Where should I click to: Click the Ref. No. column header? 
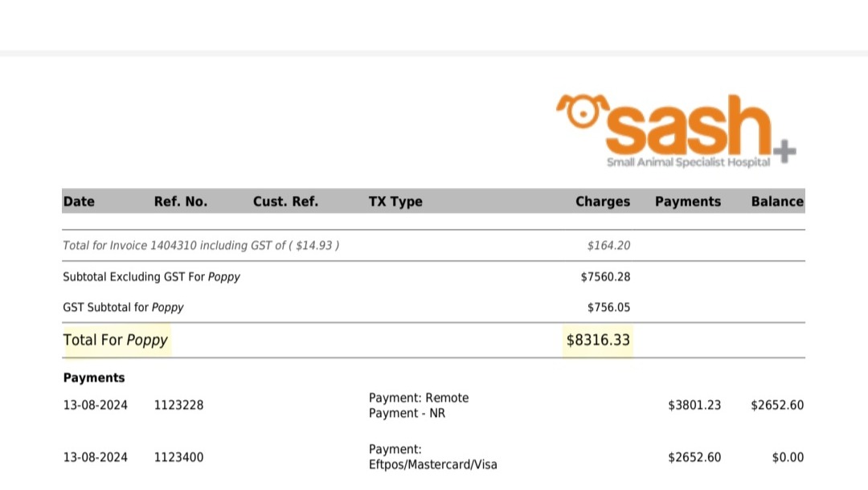pyautogui.click(x=181, y=202)
